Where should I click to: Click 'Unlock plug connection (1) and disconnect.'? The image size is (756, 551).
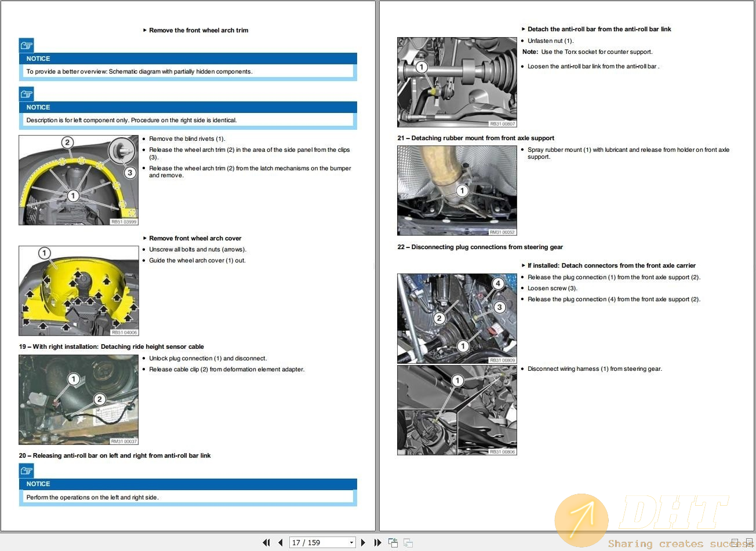click(x=208, y=358)
